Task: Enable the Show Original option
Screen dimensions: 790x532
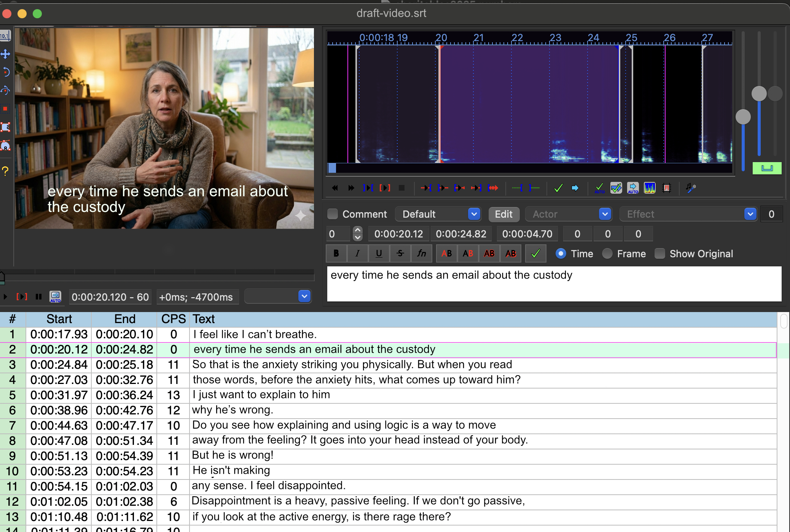Action: coord(659,253)
